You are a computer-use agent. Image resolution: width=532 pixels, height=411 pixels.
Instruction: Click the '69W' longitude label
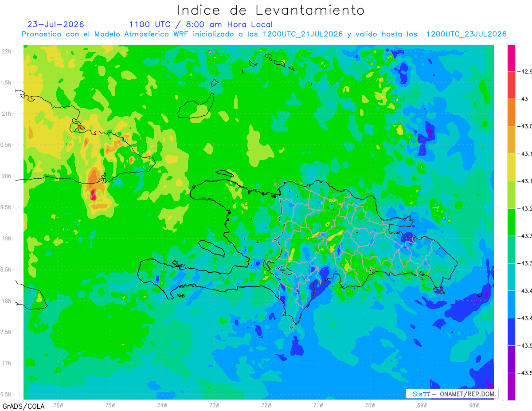pos(422,405)
